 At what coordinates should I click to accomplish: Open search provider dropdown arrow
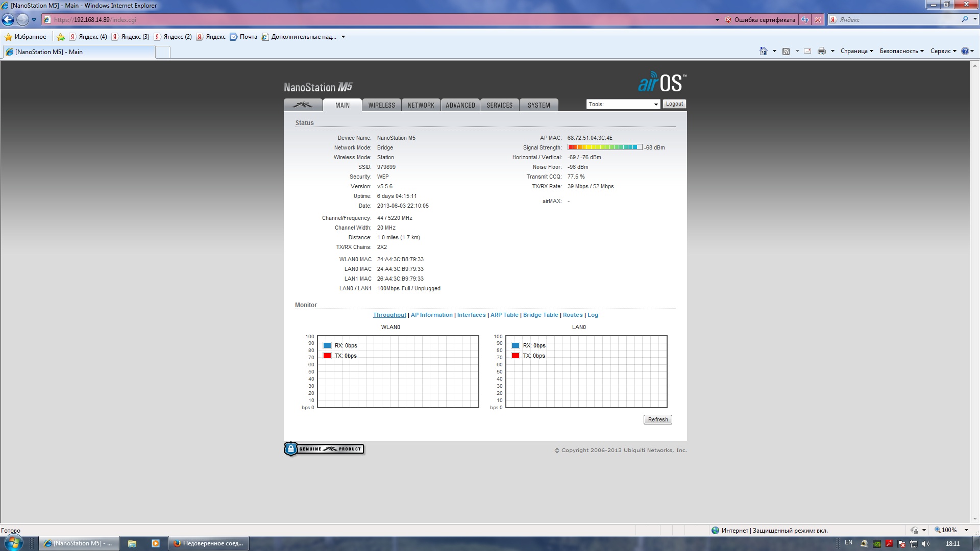point(974,19)
